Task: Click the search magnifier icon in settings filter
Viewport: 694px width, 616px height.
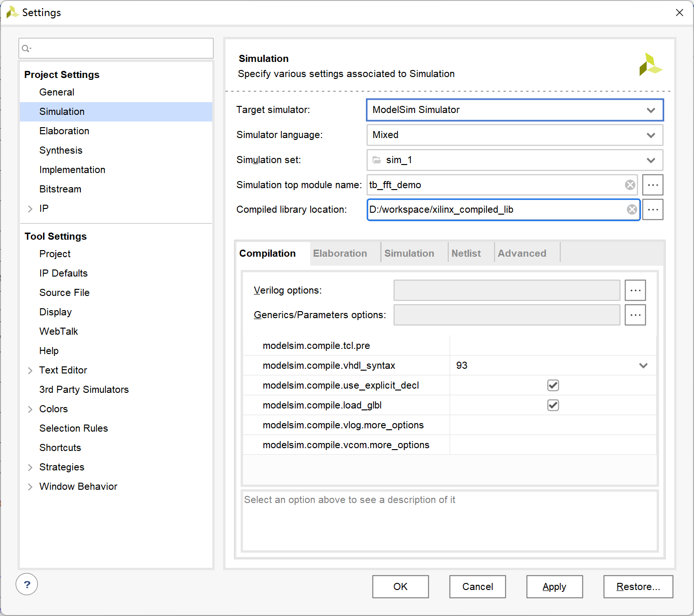Action: (26, 48)
